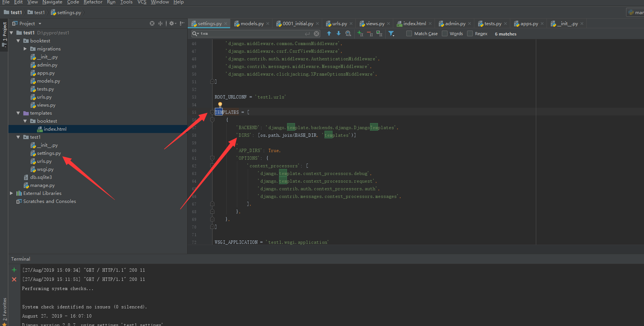The image size is (644, 326).
Task: Click test1 root in breadcrumb bar
Action: pos(13,13)
